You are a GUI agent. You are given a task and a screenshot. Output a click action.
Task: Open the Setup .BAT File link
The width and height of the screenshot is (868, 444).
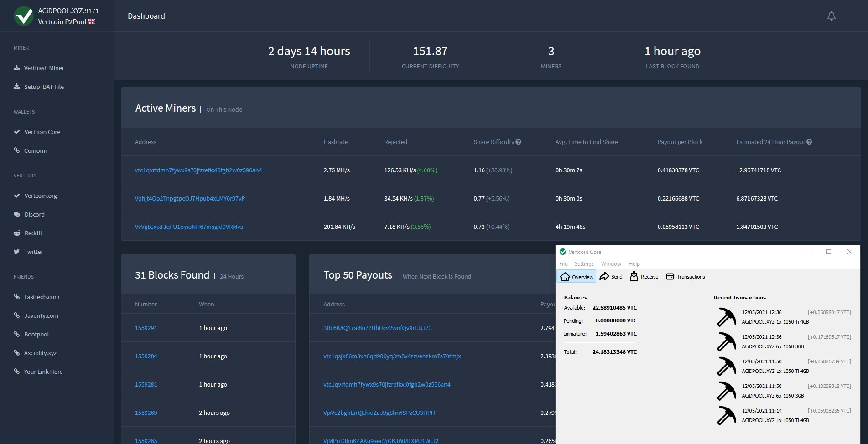pyautogui.click(x=44, y=87)
